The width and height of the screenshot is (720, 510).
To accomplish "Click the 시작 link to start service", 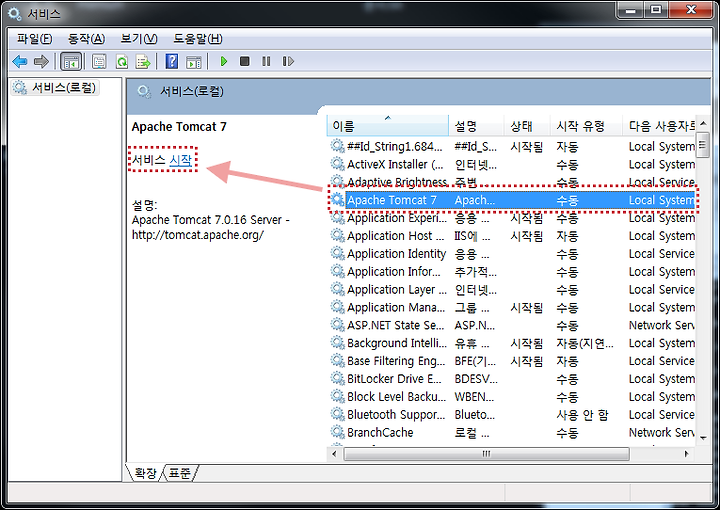I will pos(180,160).
